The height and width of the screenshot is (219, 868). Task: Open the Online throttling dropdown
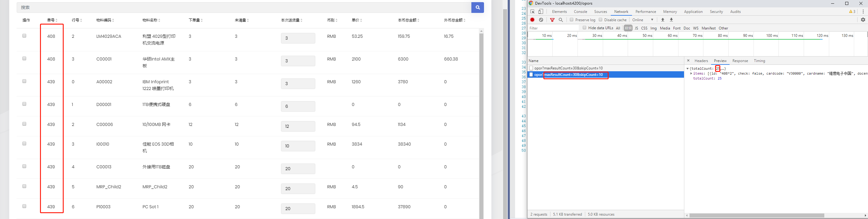click(x=643, y=20)
